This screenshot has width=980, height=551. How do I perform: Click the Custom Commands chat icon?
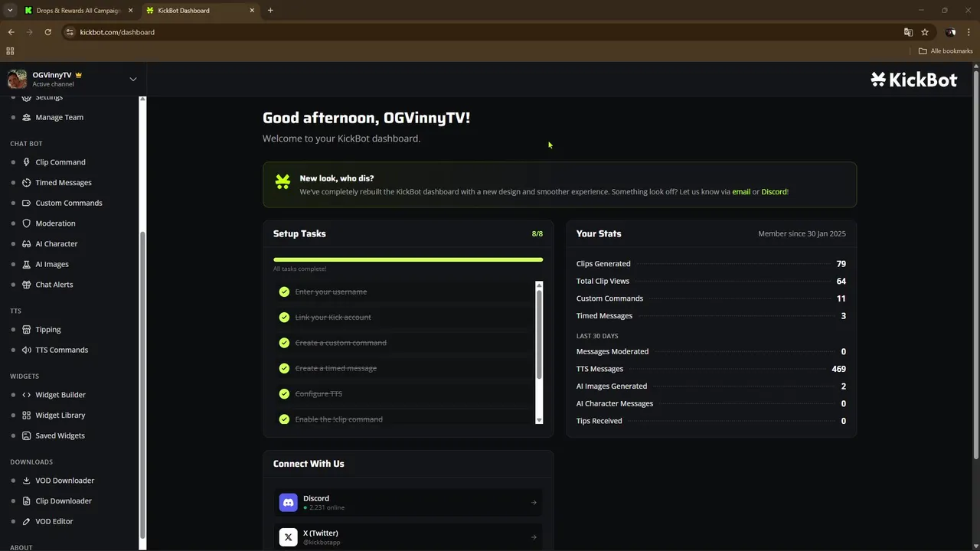[27, 203]
